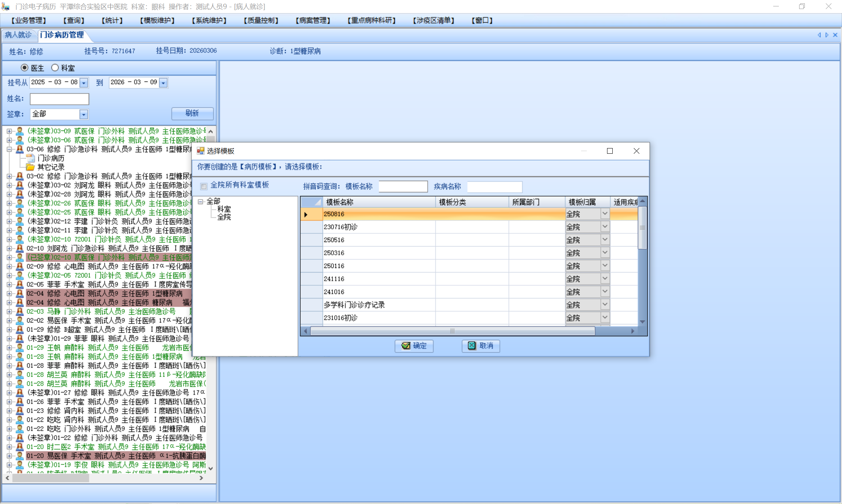Click the tab scroll-left arrow icon
842x504 pixels.
[819, 35]
